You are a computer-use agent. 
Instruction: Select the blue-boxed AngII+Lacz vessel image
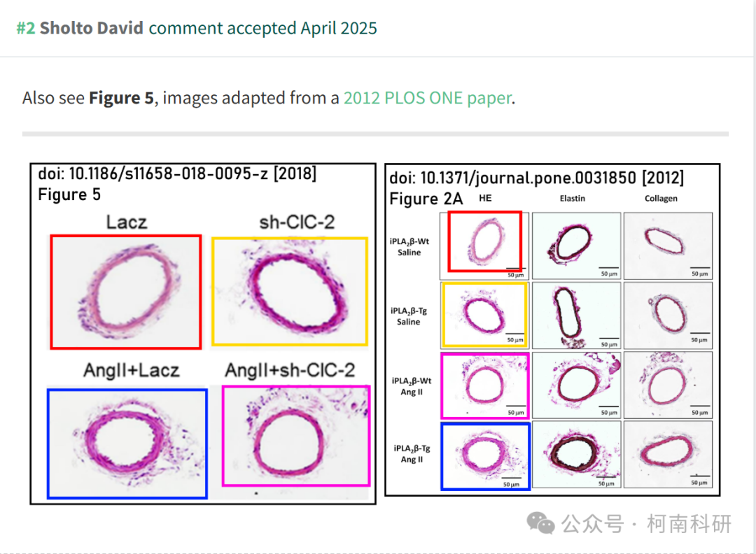click(127, 443)
